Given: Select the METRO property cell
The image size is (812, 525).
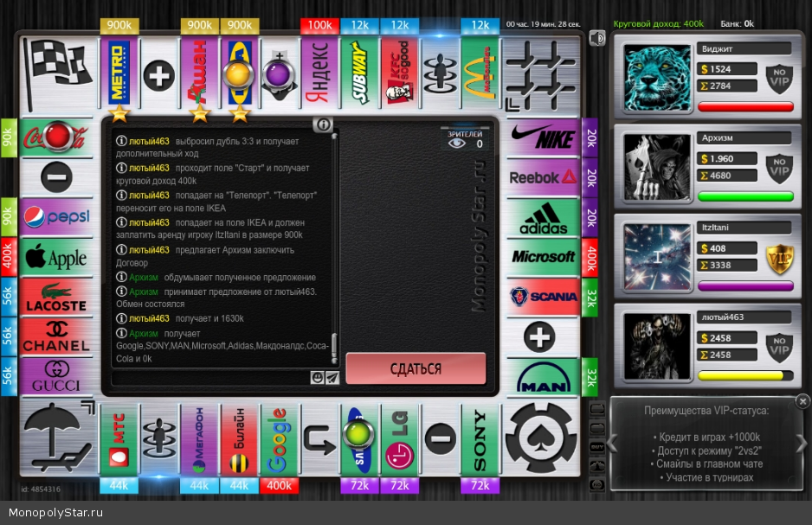Looking at the screenshot, I should click(x=119, y=74).
